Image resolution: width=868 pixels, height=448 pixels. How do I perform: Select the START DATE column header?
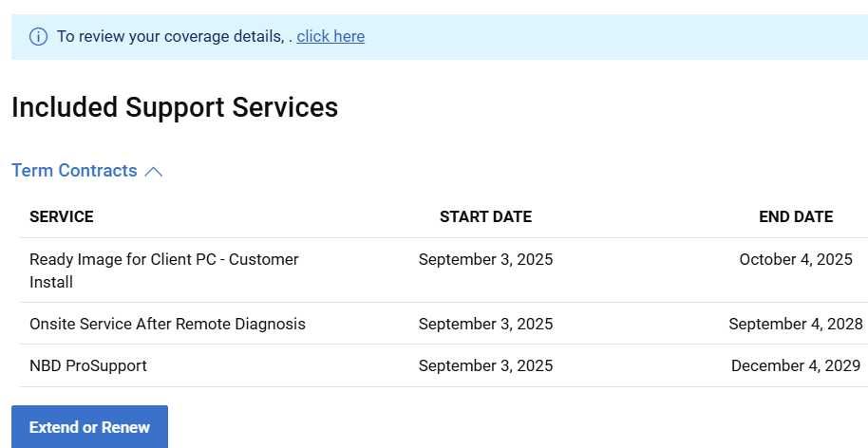point(485,216)
